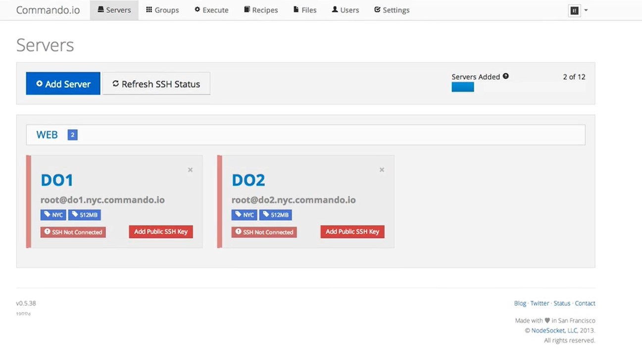Click the 2 of 12 servers count
The image size is (642, 364).
pos(574,77)
